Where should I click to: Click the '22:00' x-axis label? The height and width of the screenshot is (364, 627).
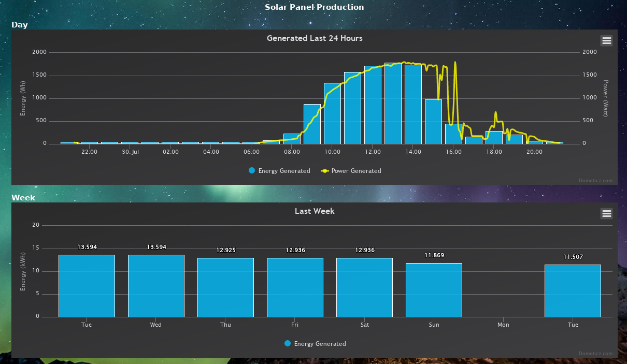click(x=90, y=152)
